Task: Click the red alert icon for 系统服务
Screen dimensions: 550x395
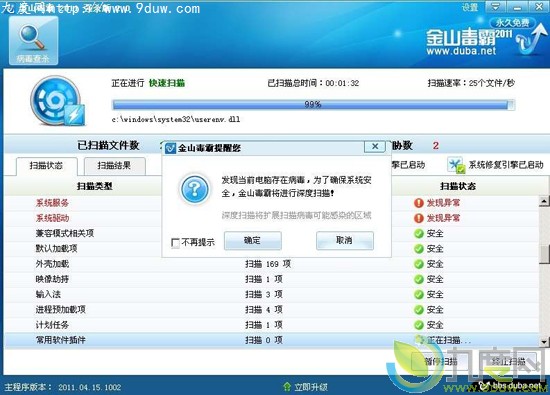Action: pos(418,203)
